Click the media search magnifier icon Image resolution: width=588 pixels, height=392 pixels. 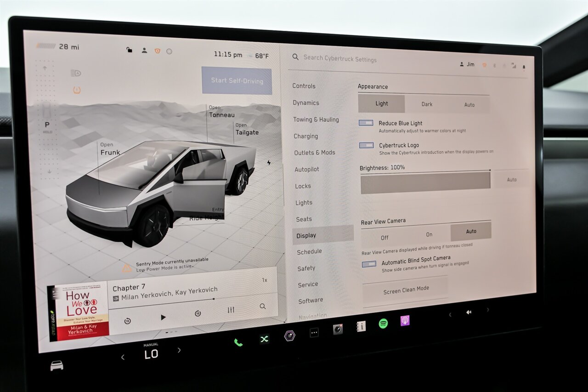coord(263,307)
